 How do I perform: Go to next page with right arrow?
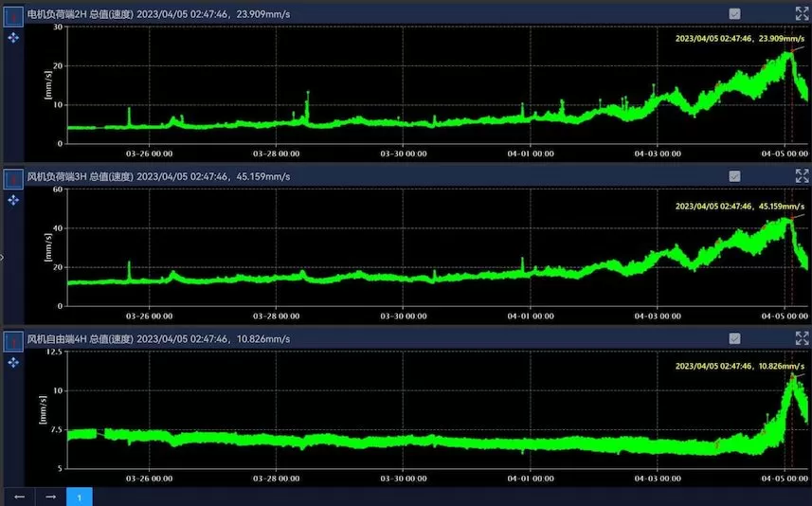50,497
